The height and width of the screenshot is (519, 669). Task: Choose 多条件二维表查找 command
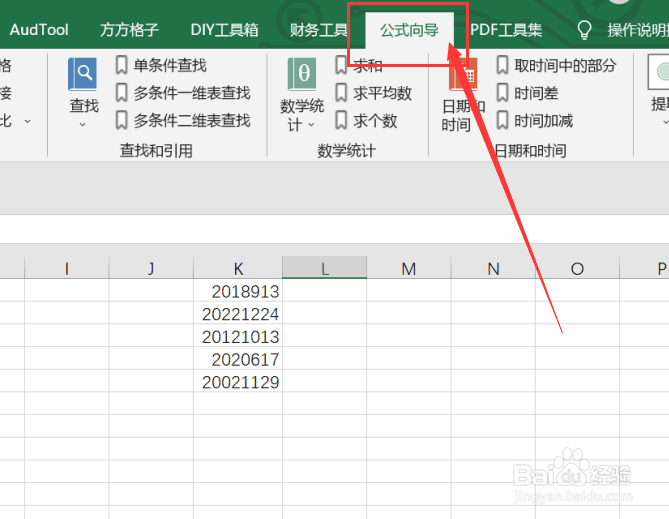[x=192, y=121]
